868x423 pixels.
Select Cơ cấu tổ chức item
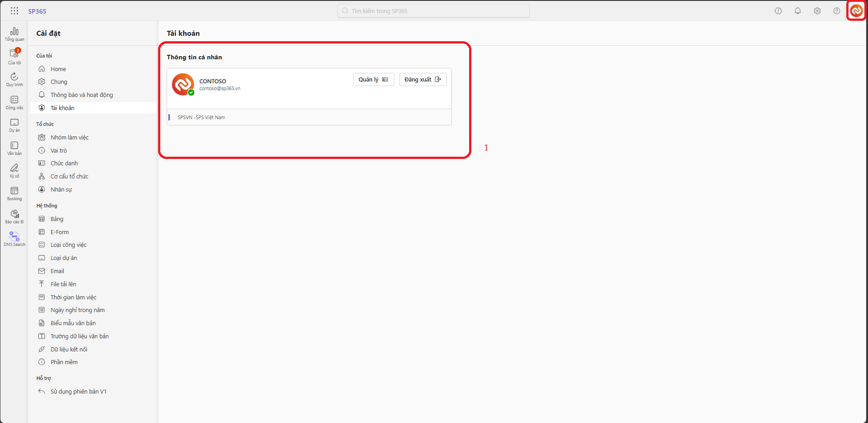(69, 176)
